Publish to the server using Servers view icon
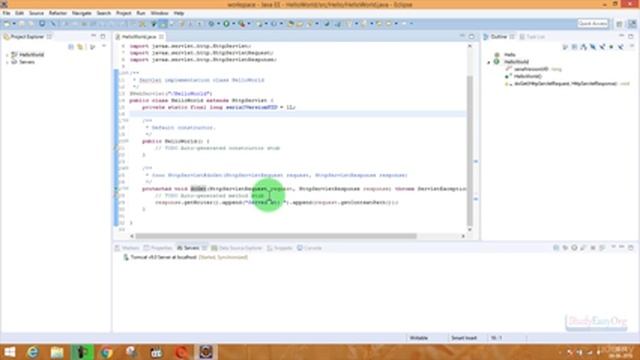Image resolution: width=640 pixels, height=360 pixels. point(602,248)
